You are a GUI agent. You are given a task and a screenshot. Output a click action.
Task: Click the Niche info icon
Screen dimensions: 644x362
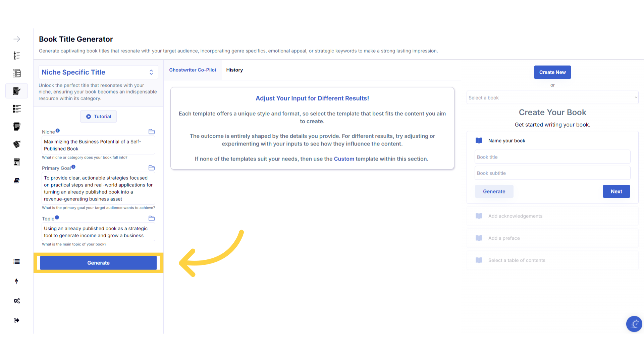tap(58, 131)
